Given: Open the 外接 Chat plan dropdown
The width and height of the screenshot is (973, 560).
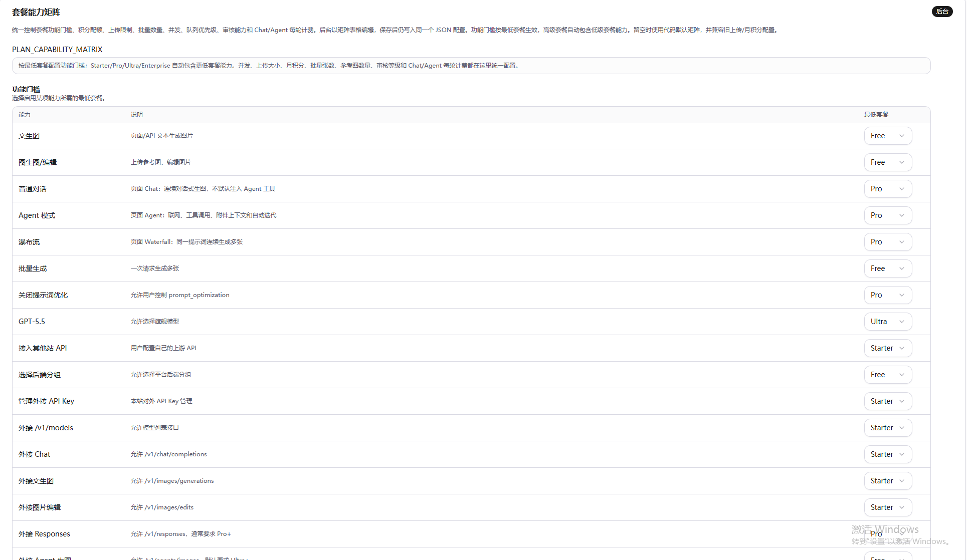Looking at the screenshot, I should [888, 454].
